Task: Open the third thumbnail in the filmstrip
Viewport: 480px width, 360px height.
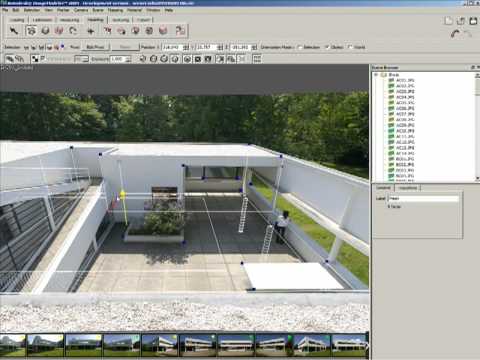Action: (83, 345)
